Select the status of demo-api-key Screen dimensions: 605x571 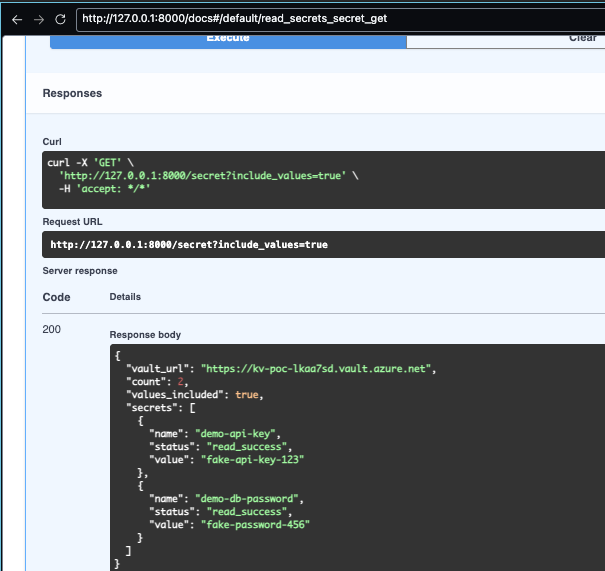point(247,447)
